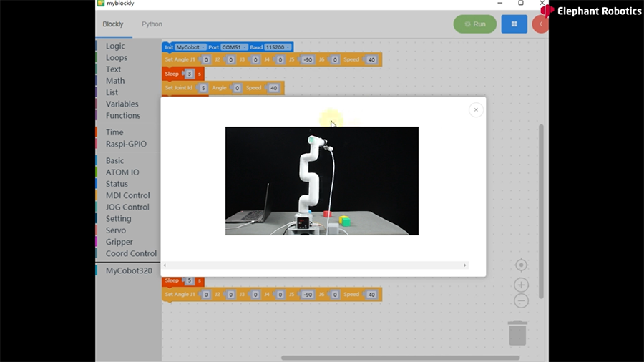Viewport: 644px width, 362px height.
Task: Zoom in the workspace with plus icon
Action: tap(521, 285)
